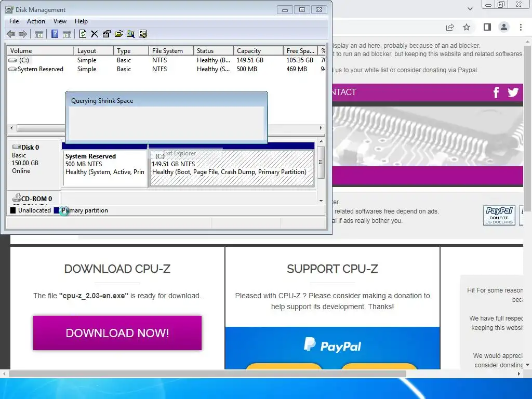The image size is (532, 399).
Task: Click the CD-ROM 0 drive icon
Action: point(16,198)
